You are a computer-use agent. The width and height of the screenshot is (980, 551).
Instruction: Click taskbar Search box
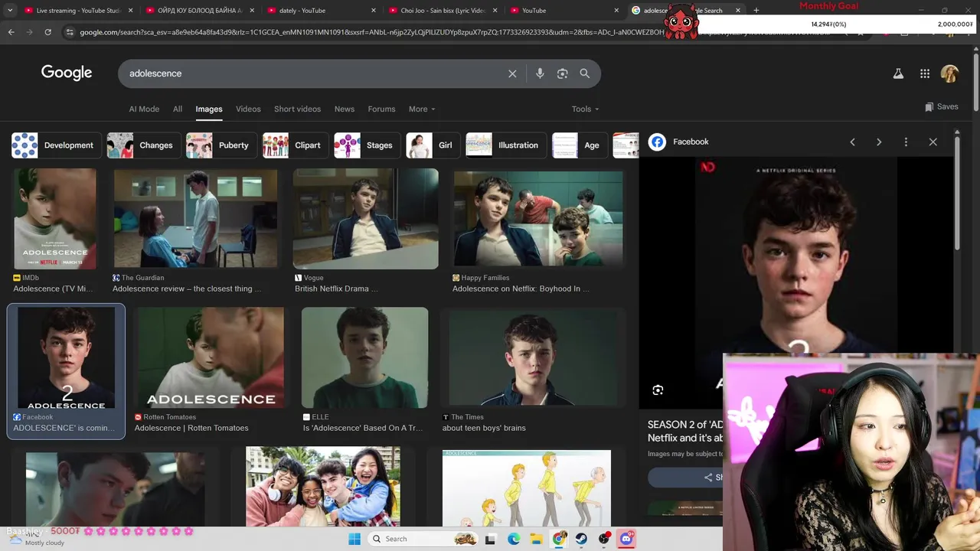pyautogui.click(x=423, y=539)
